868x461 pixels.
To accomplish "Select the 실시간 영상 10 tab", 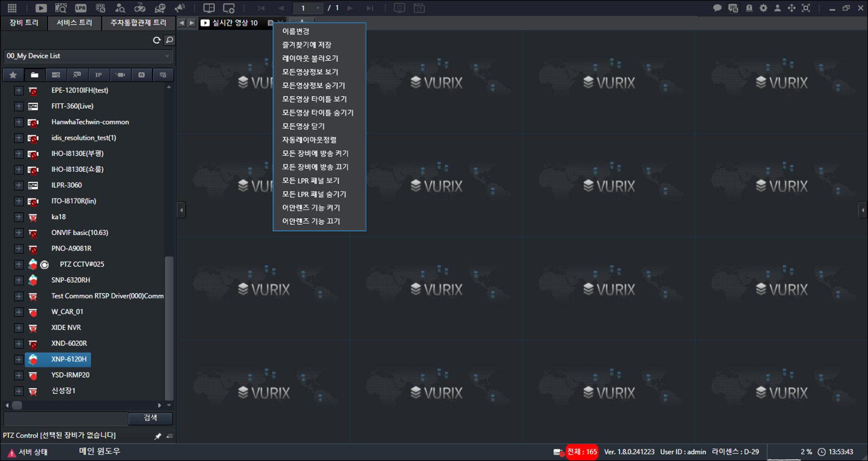I will pos(235,23).
